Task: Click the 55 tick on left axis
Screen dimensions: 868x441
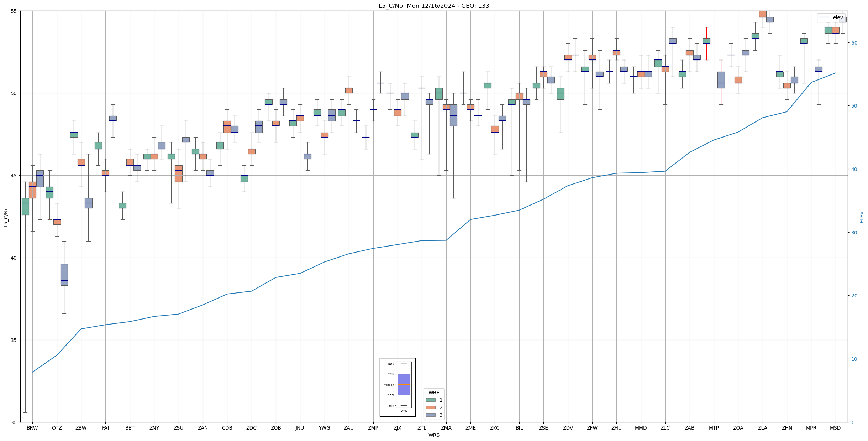Action: pyautogui.click(x=14, y=11)
